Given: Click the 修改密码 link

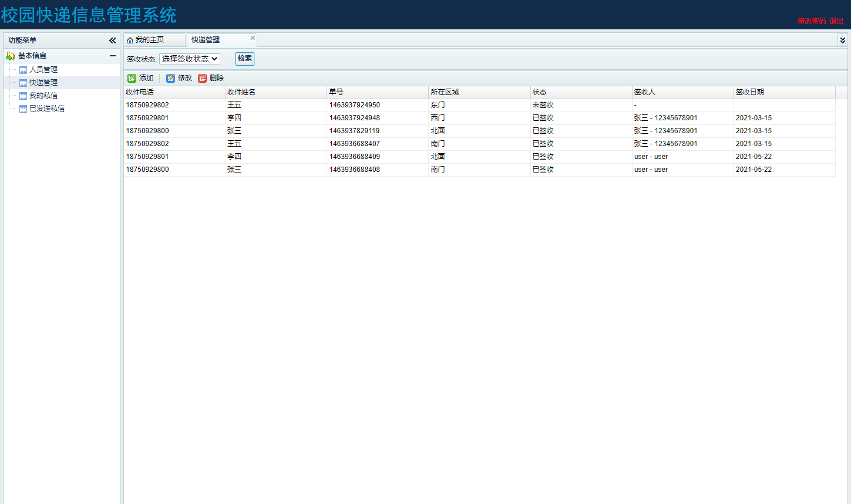Looking at the screenshot, I should 811,21.
